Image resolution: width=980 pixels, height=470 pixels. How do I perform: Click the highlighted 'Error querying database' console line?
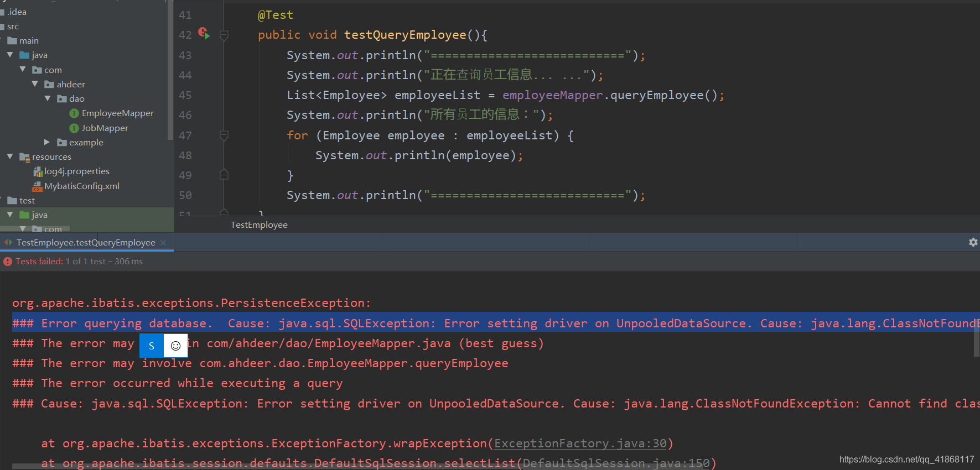496,323
